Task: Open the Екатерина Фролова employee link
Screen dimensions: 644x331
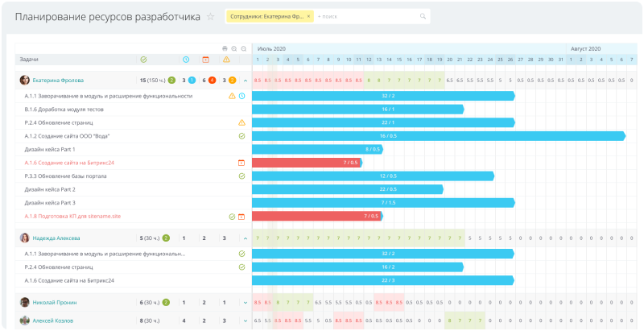Action: click(58, 81)
